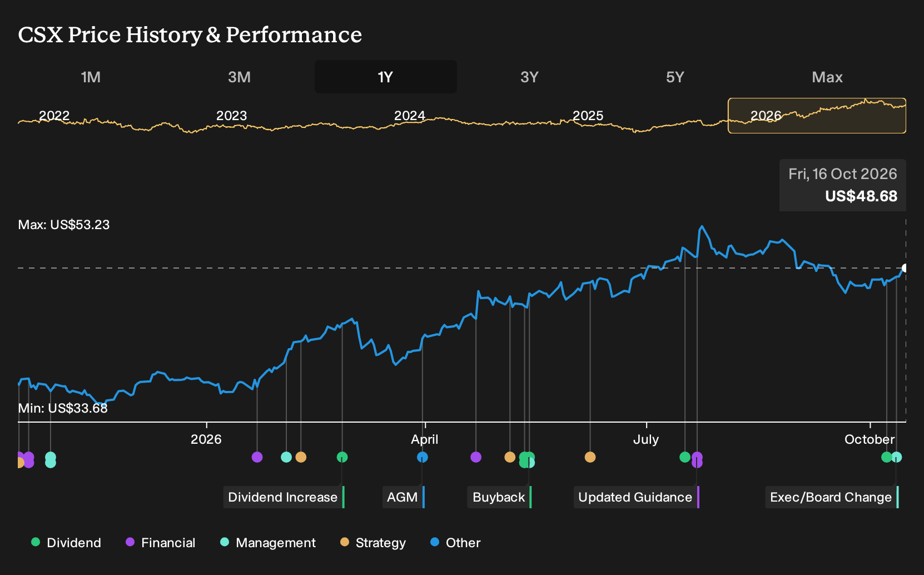
Task: Switch to the 3Y time range
Action: (529, 77)
